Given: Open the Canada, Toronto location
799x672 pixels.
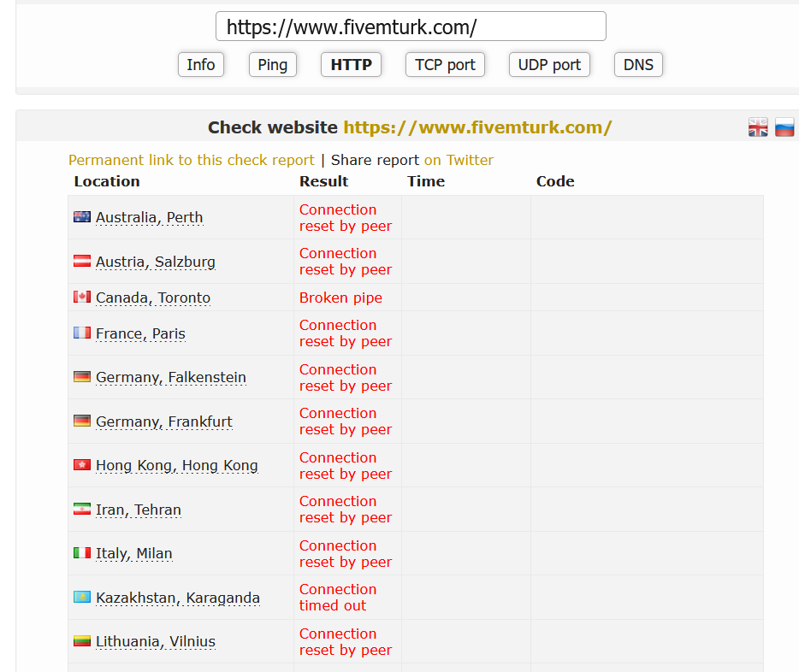Looking at the screenshot, I should (153, 298).
